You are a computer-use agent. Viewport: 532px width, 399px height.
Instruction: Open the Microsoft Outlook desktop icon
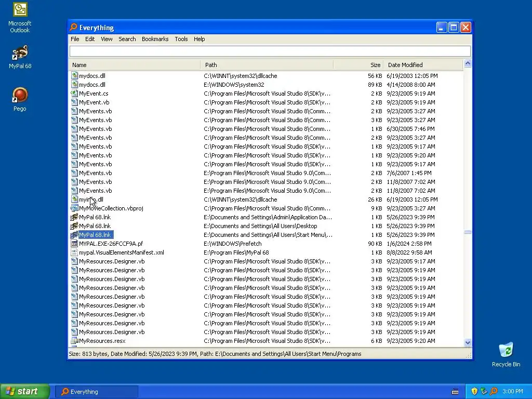[20, 18]
